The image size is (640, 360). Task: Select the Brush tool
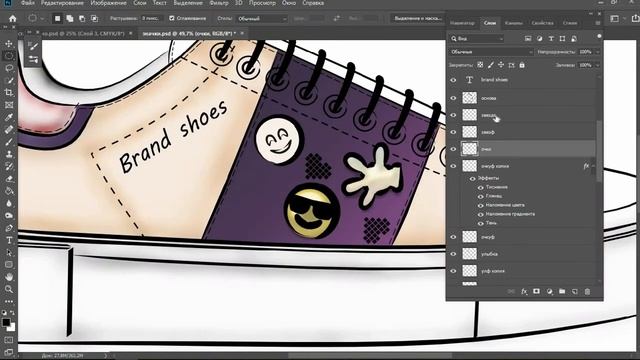(9, 142)
